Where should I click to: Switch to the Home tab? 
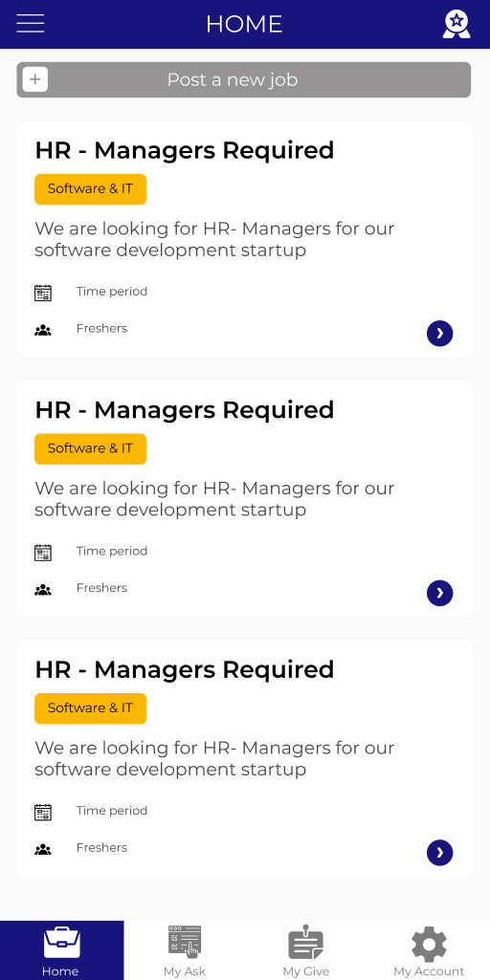61,950
